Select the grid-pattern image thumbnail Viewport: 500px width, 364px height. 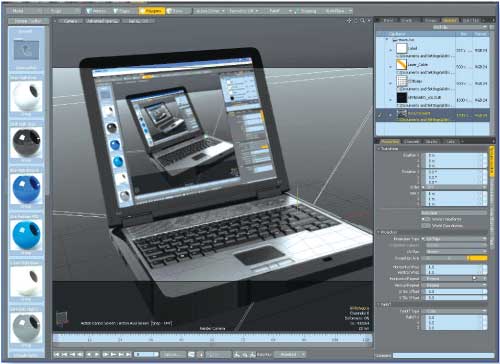(x=402, y=81)
